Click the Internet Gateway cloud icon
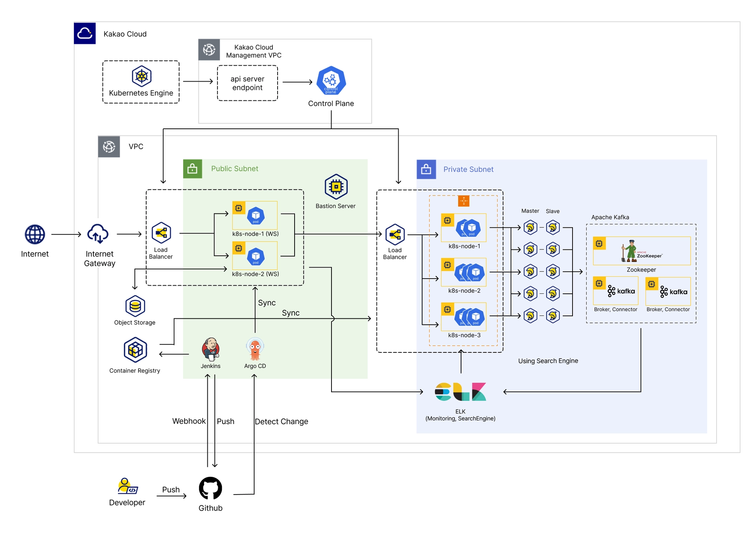This screenshot has width=756, height=534. [98, 234]
